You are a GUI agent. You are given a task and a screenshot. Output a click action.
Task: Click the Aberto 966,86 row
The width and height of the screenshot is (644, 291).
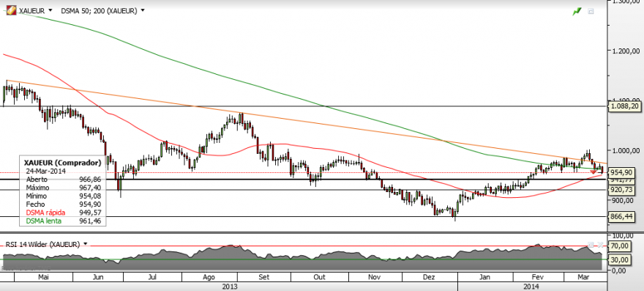coord(63,180)
